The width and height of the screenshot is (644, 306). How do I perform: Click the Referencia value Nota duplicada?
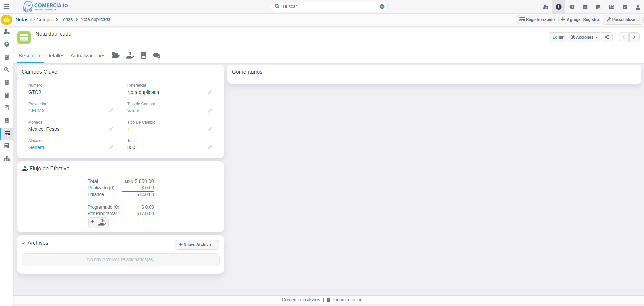click(x=143, y=92)
